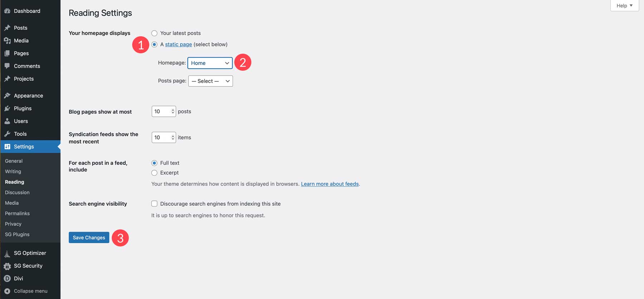Click the Posts pushpin icon

point(7,28)
